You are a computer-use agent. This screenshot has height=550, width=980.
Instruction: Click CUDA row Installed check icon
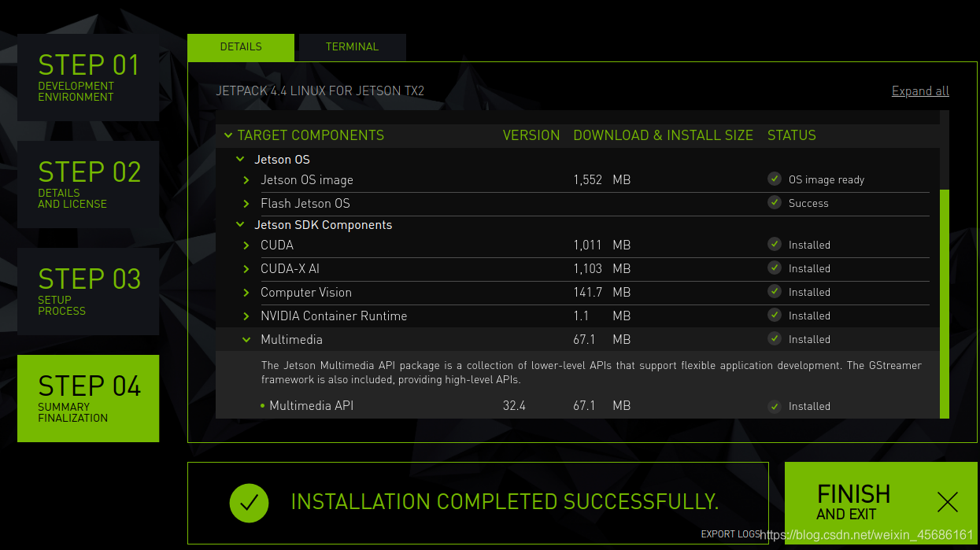pyautogui.click(x=775, y=244)
